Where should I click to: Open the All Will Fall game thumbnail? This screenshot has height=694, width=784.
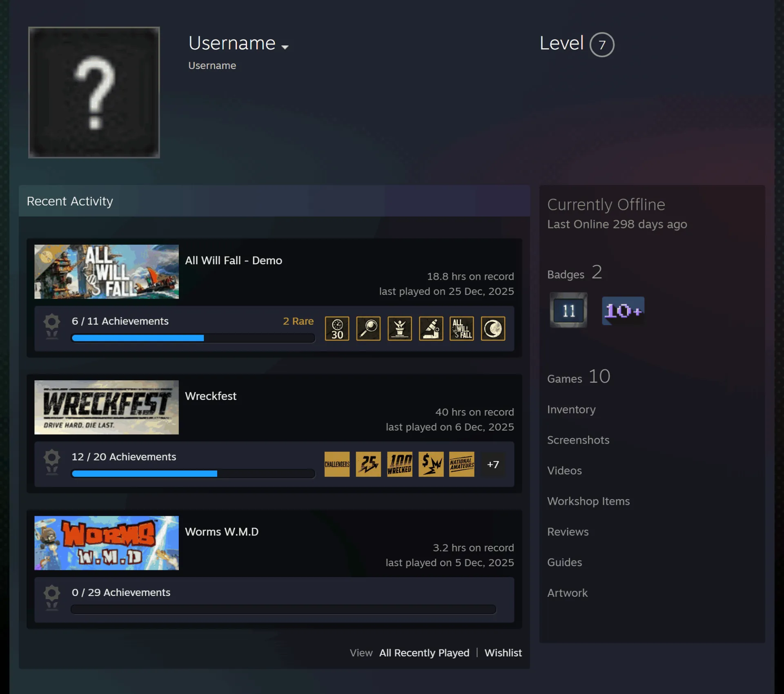[x=107, y=272]
